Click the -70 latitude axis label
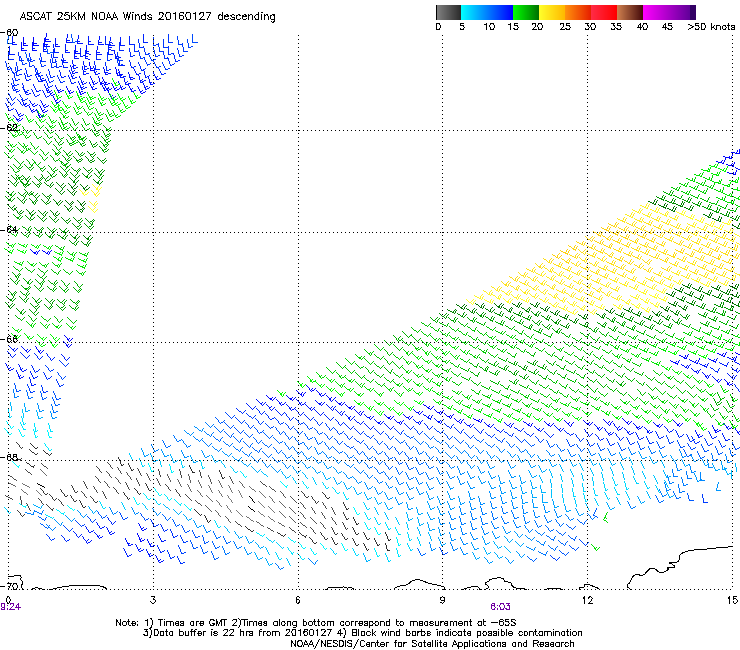The height and width of the screenshot is (650, 740). (x=9, y=586)
